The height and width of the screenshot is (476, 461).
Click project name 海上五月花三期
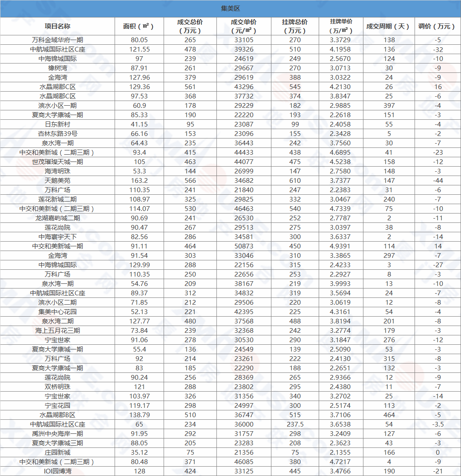point(58,331)
